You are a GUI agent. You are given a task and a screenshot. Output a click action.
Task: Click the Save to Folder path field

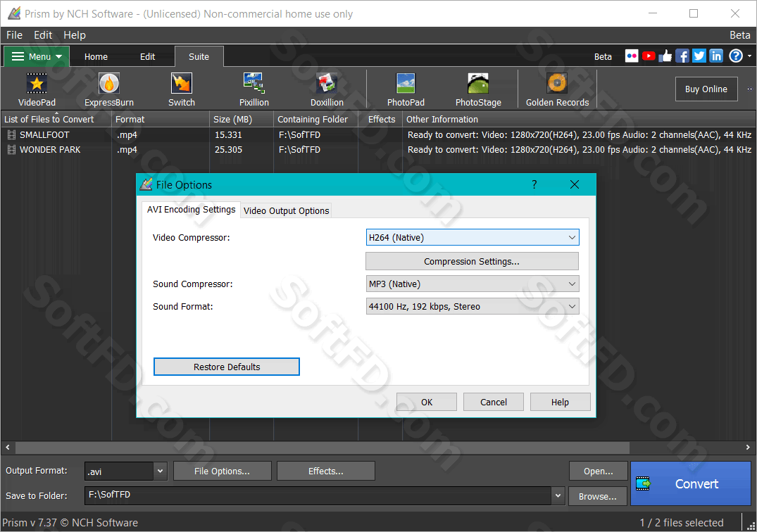tap(318, 495)
